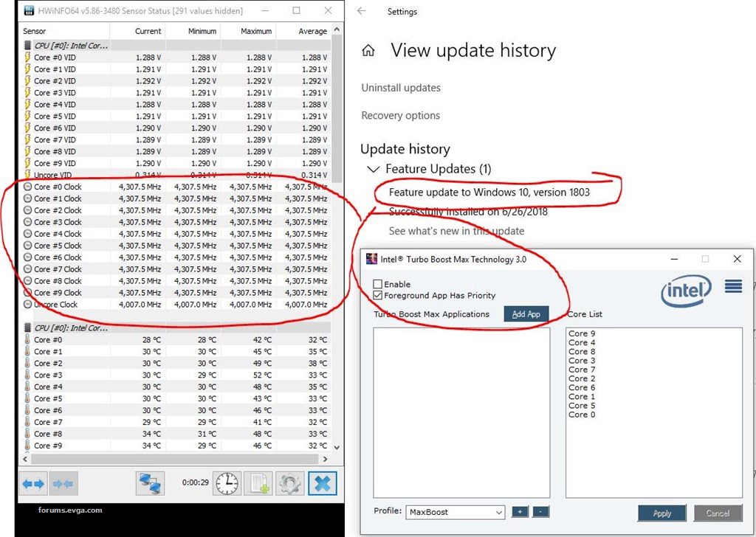This screenshot has width=756, height=537.
Task: Close the Turbo Boost Max window
Action: click(737, 259)
